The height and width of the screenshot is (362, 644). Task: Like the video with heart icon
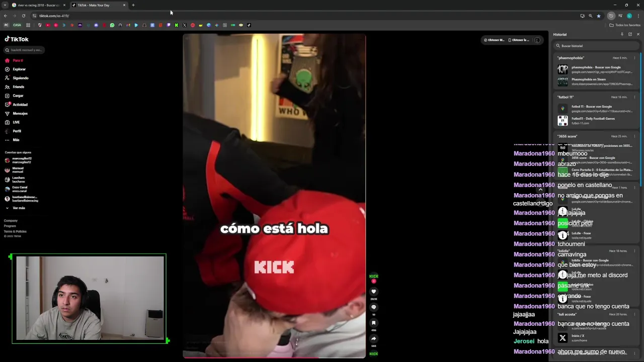click(x=373, y=292)
